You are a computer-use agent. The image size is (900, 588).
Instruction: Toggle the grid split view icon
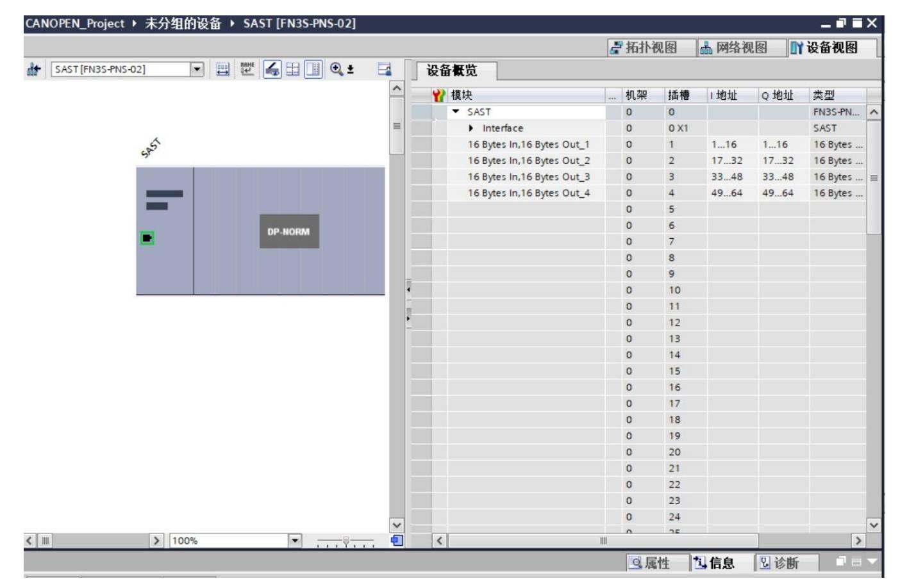click(x=293, y=69)
